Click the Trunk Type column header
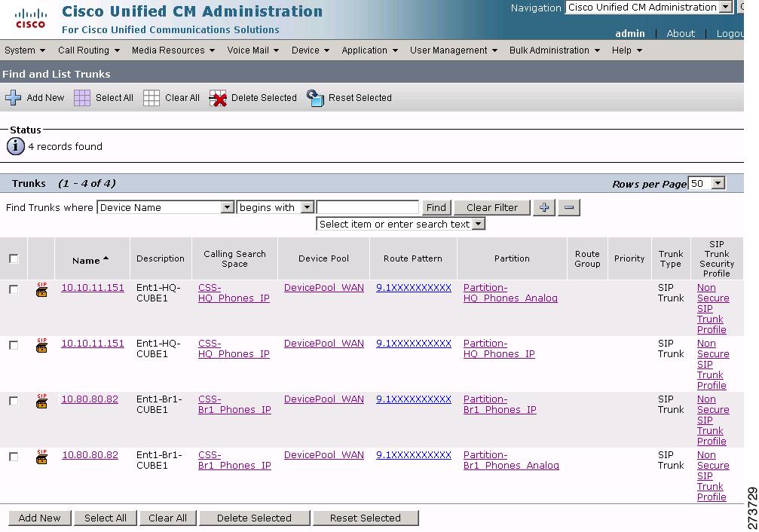Screen dimensions: 759x532 click(670, 258)
